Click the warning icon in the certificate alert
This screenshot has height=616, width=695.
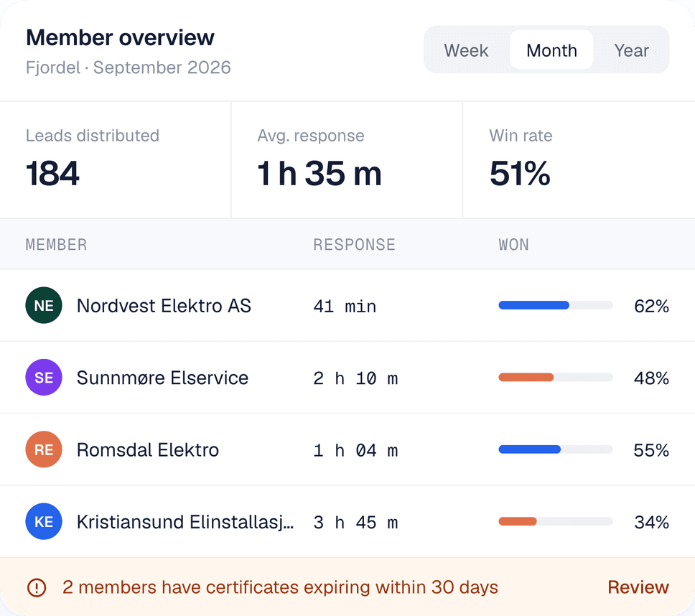[37, 587]
